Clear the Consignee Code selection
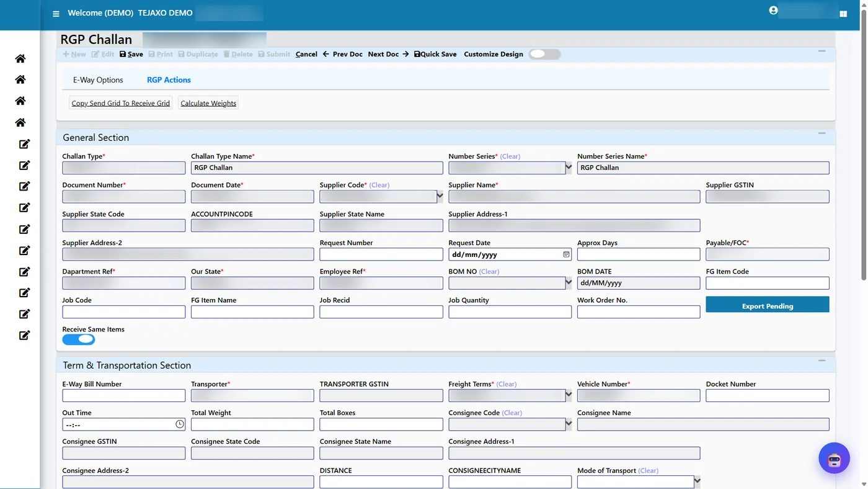Image resolution: width=868 pixels, height=489 pixels. coord(512,413)
